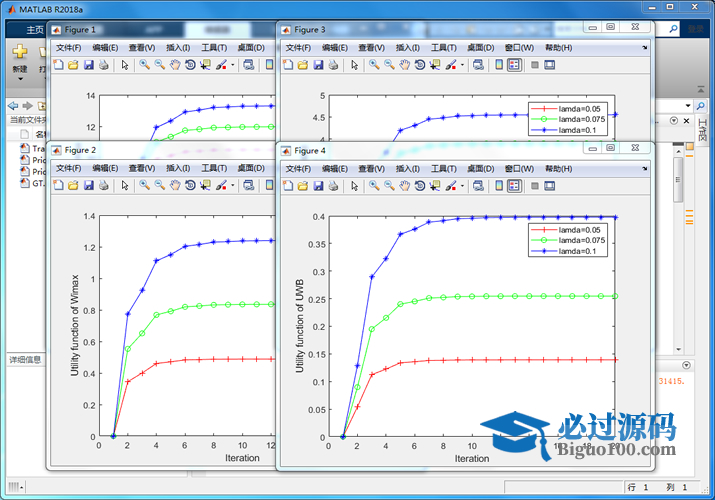Print Figure 4 via printer icon
This screenshot has height=500, width=715.
click(334, 186)
